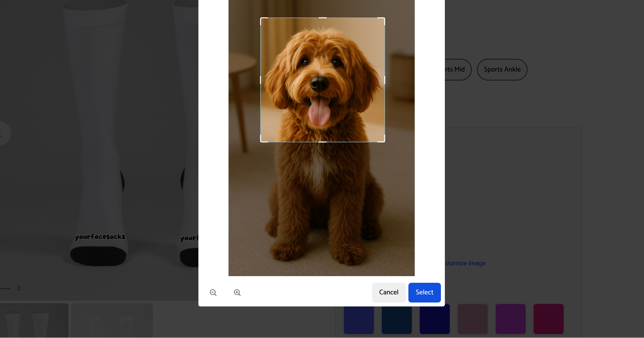Click the left edge crop handle
The height and width of the screenshot is (338, 644).
tap(261, 80)
